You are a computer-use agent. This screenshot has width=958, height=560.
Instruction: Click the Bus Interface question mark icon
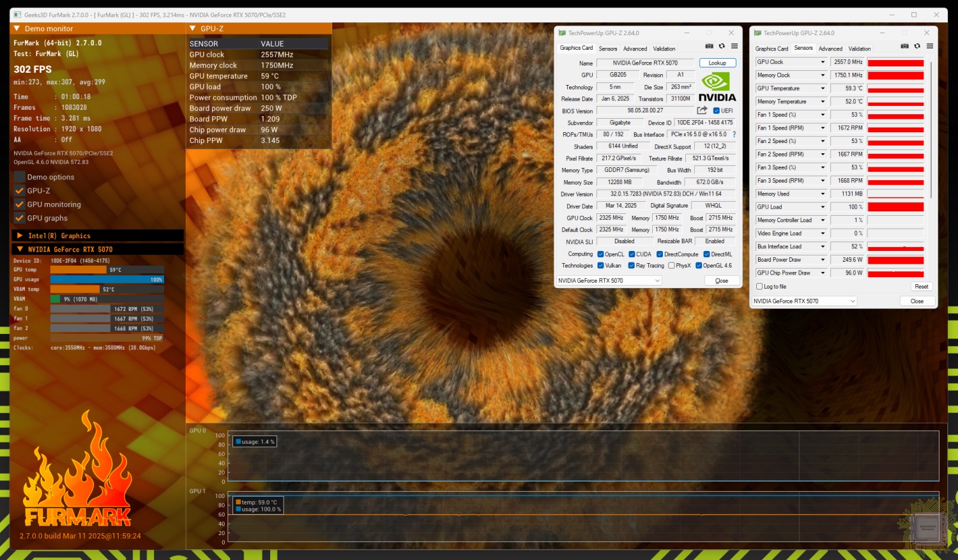(x=734, y=135)
